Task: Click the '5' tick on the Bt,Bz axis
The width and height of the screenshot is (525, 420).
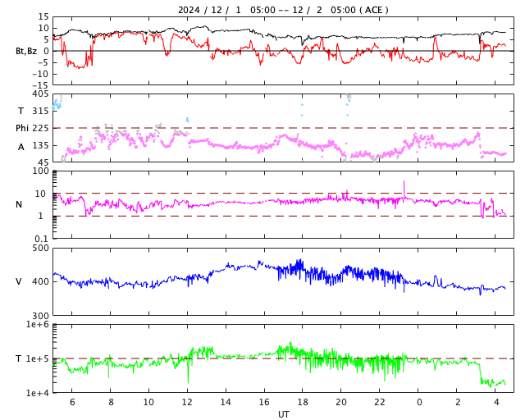Action: click(46, 39)
